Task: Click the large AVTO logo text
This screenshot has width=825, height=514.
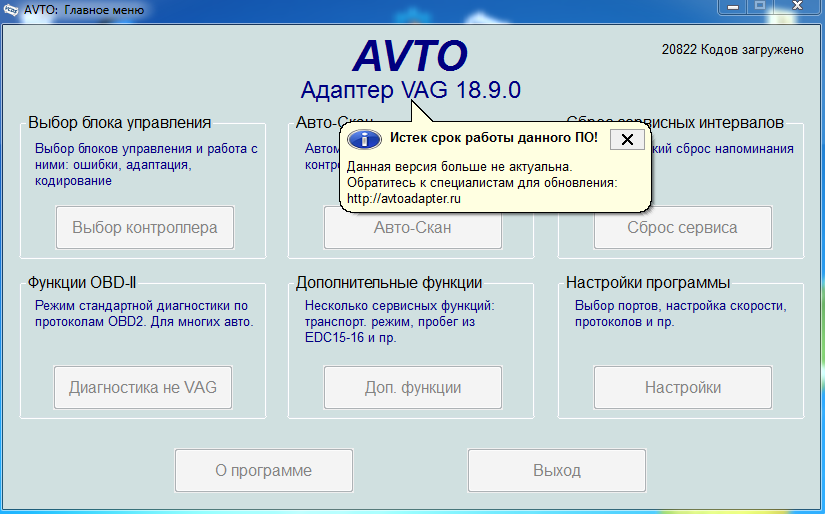Action: [x=410, y=55]
